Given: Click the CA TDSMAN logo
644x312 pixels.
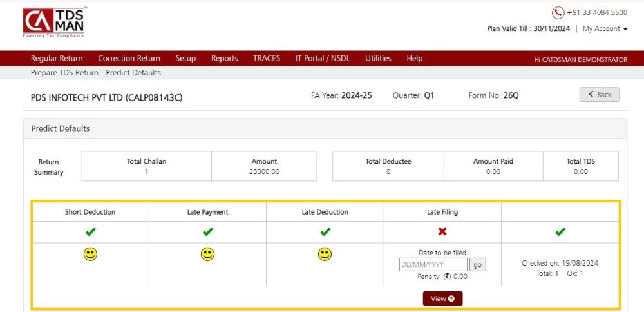Looking at the screenshot, I should point(54,22).
